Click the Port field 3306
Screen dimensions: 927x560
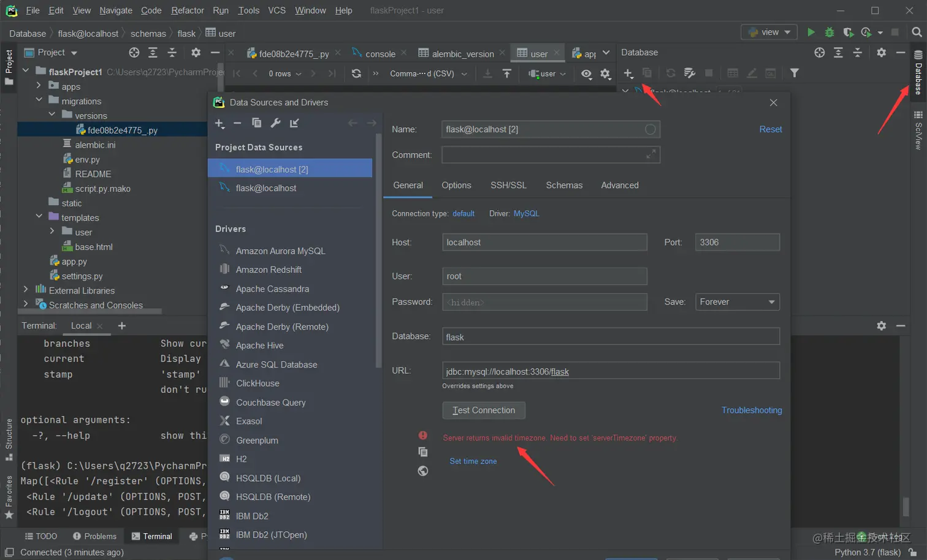[737, 243]
